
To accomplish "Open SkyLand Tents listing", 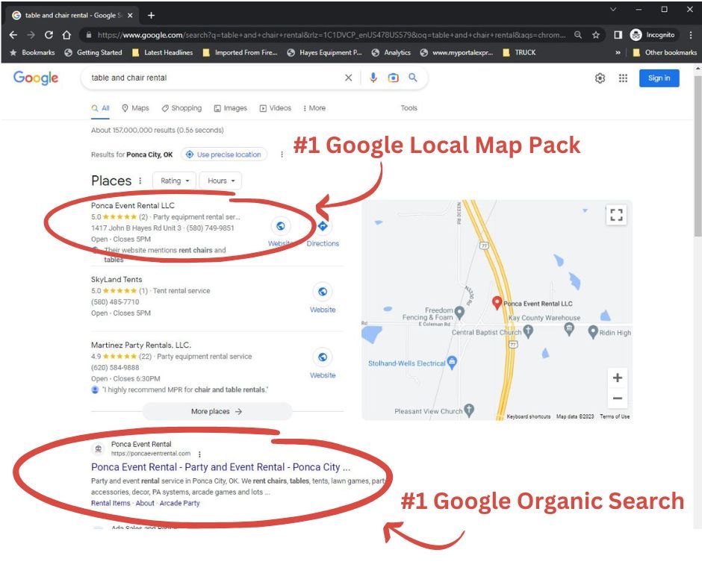I will coord(117,280).
